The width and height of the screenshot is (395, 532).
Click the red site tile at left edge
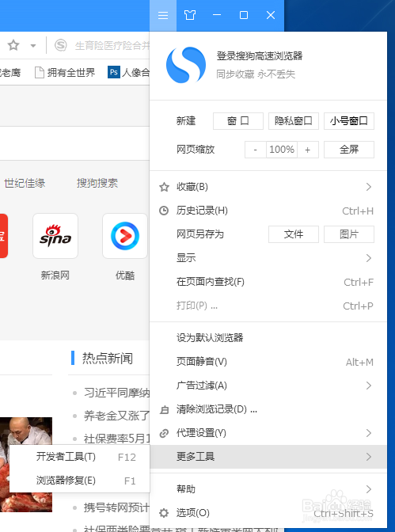4,236
